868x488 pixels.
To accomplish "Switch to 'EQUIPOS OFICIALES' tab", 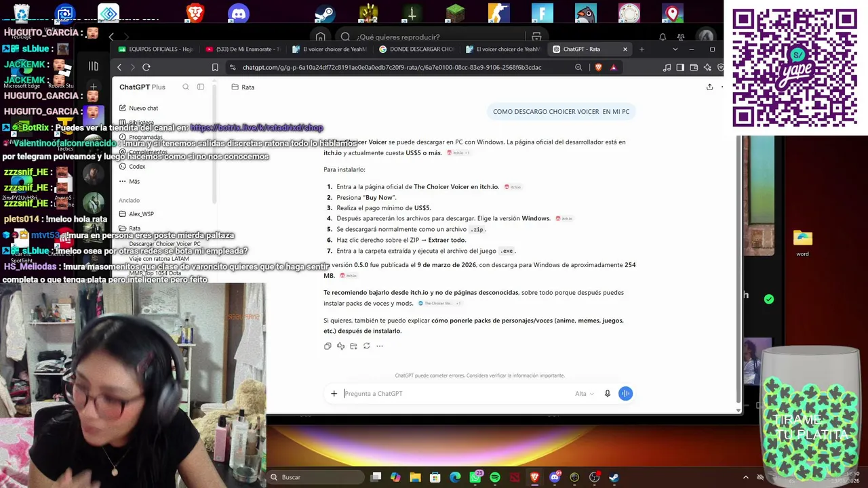I will (x=156, y=49).
